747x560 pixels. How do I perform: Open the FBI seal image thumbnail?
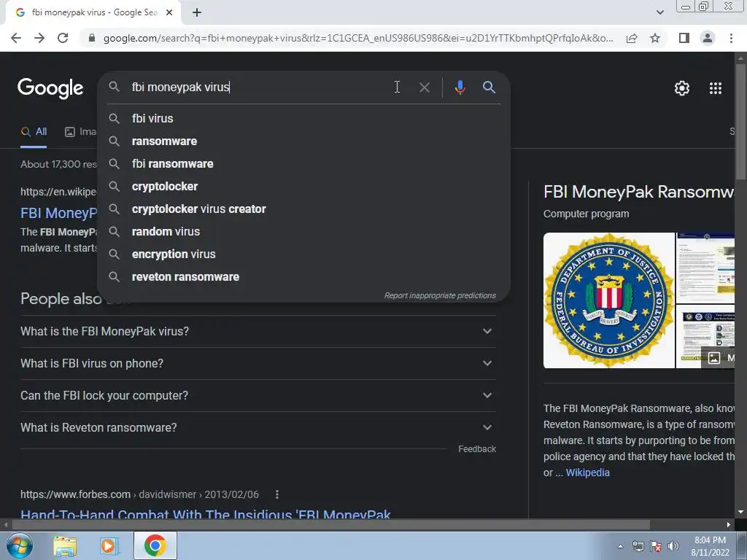pos(609,300)
